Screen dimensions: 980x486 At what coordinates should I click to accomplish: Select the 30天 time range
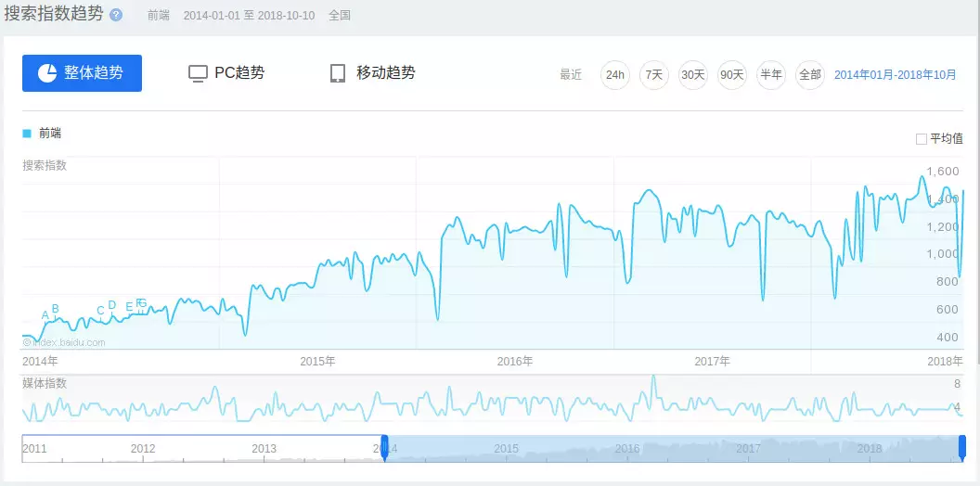click(x=693, y=75)
